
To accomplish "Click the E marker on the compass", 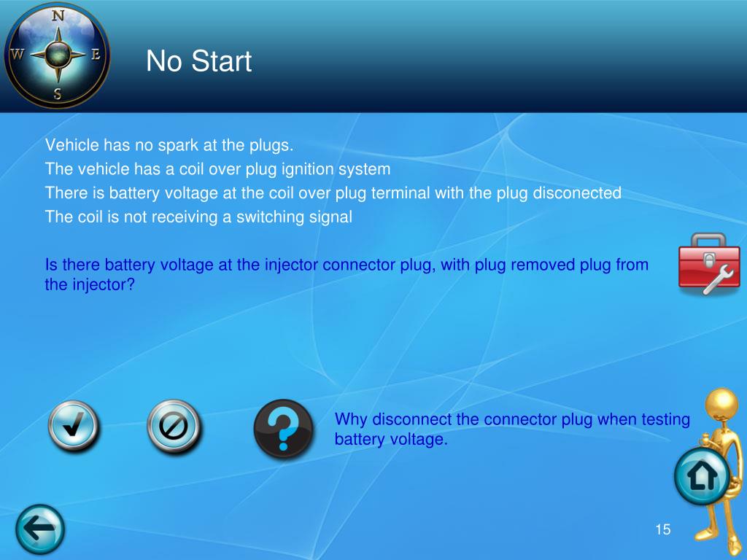I will [x=96, y=54].
